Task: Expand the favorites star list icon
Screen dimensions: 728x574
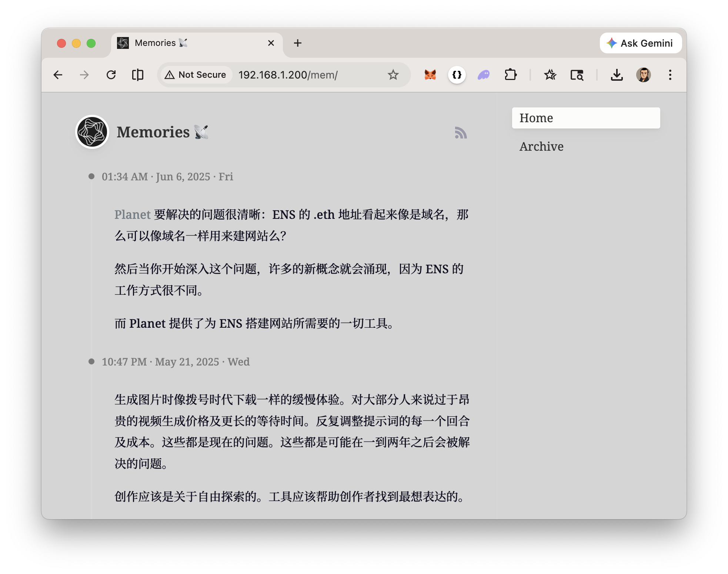Action: click(x=550, y=75)
